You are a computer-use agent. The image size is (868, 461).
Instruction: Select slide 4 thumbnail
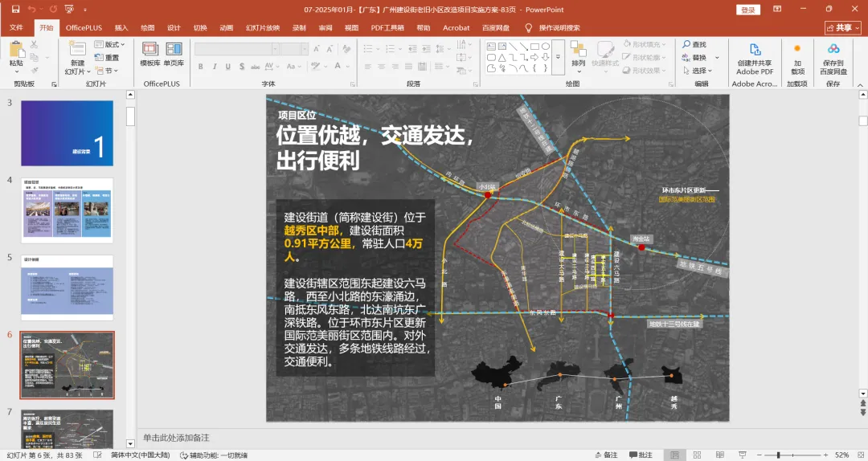(x=67, y=210)
